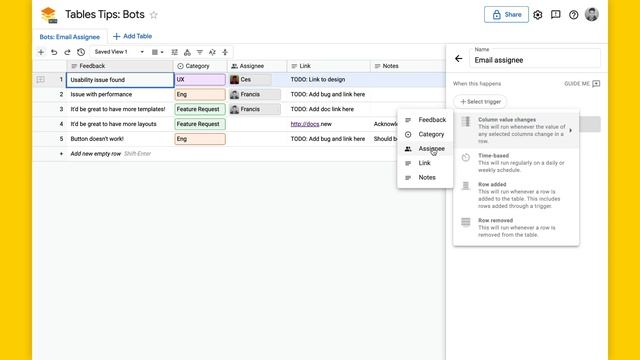Open the version history clock icon
This screenshot has width=640, height=360.
pyautogui.click(x=81, y=52)
